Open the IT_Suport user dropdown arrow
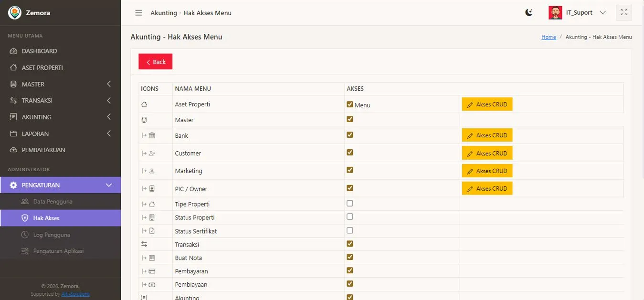The image size is (644, 300). click(602, 13)
